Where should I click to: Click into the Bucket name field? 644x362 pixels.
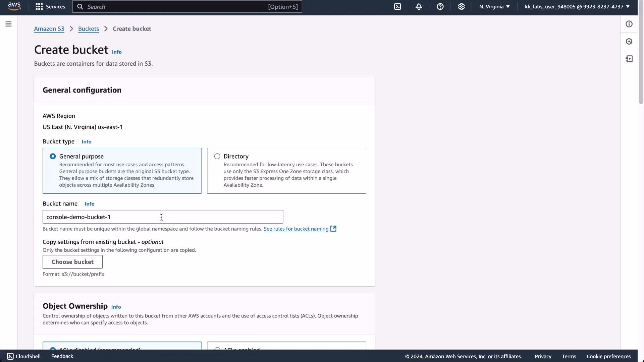pos(163,217)
